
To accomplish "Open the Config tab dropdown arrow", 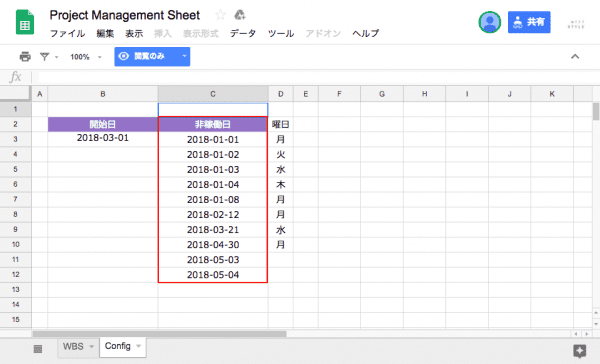I will click(139, 346).
